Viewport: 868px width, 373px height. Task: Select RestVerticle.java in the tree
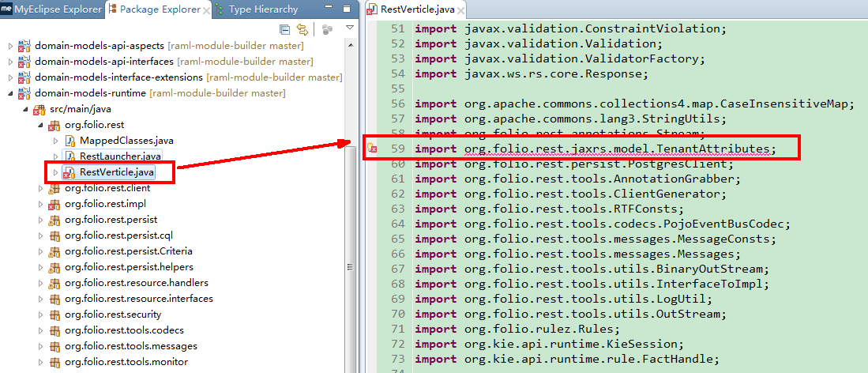(117, 172)
